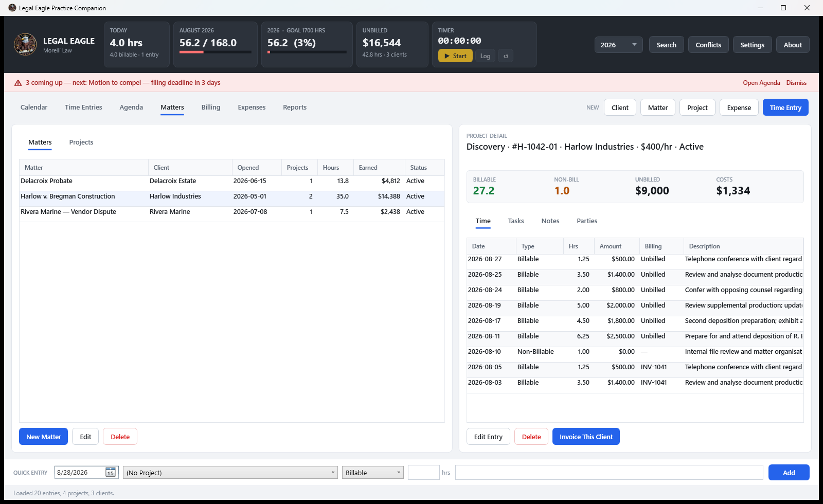Click Edit below the matters list
This screenshot has height=504, width=823.
coord(85,437)
